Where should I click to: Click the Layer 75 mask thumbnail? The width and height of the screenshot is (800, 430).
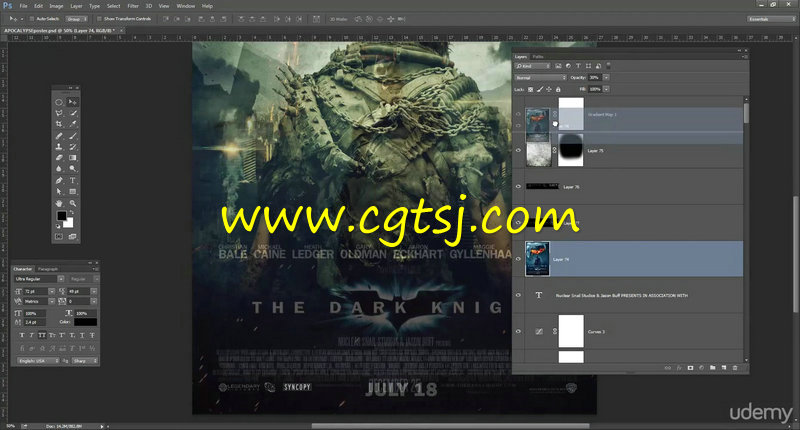pyautogui.click(x=570, y=150)
